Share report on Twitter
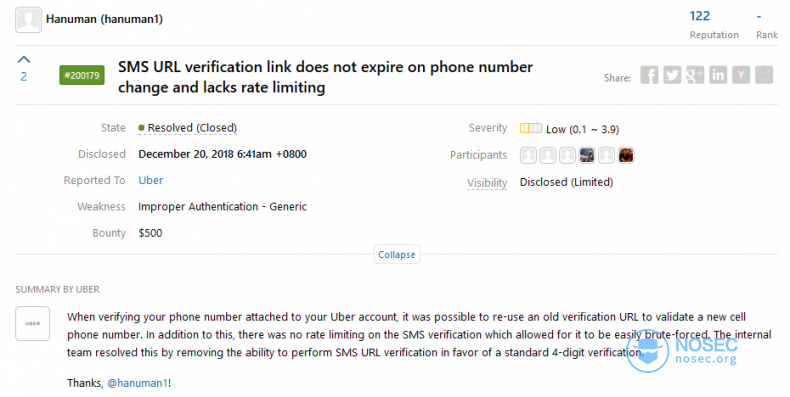 672,75
